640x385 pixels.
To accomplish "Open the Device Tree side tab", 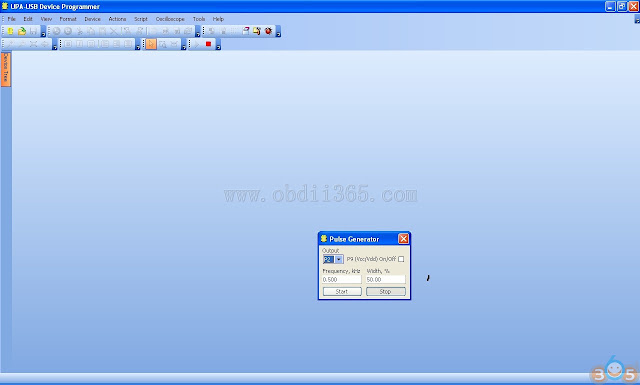I will pyautogui.click(x=6, y=69).
